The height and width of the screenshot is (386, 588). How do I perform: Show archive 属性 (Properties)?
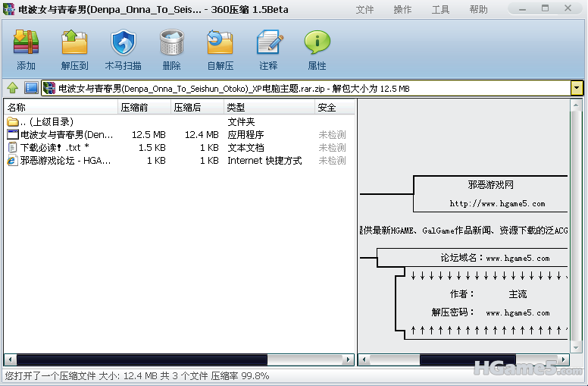tap(317, 50)
